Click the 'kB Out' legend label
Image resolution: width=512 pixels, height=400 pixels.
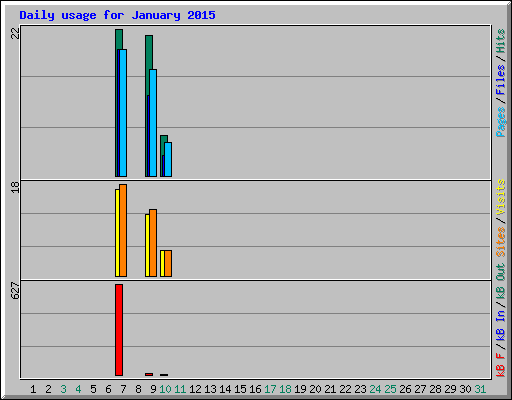point(500,282)
